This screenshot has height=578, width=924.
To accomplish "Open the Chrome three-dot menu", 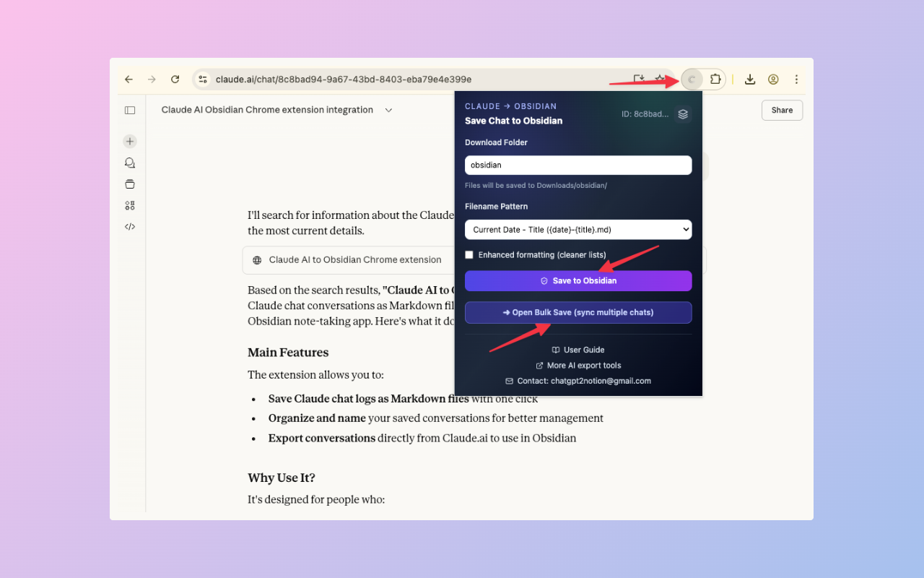I will click(796, 79).
